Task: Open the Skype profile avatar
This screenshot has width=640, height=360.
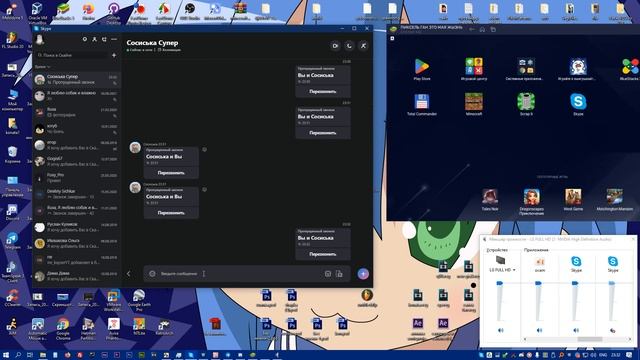Action: (x=40, y=40)
